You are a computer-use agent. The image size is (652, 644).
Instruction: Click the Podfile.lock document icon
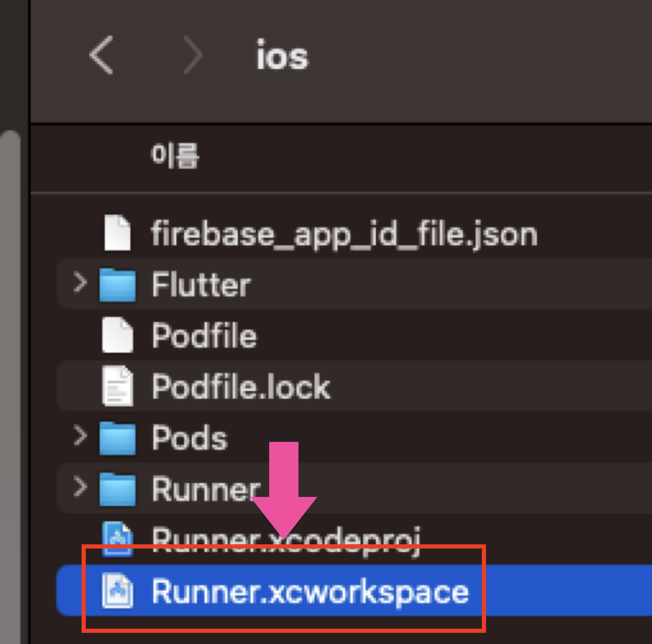(117, 386)
